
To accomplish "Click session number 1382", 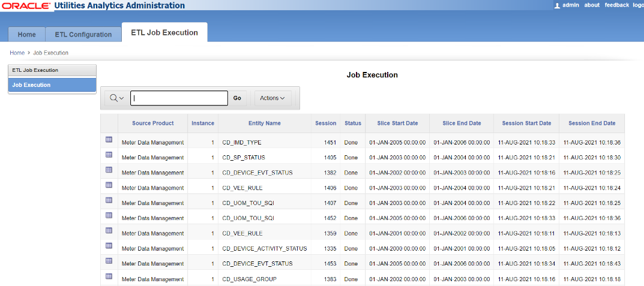I will click(x=330, y=173).
